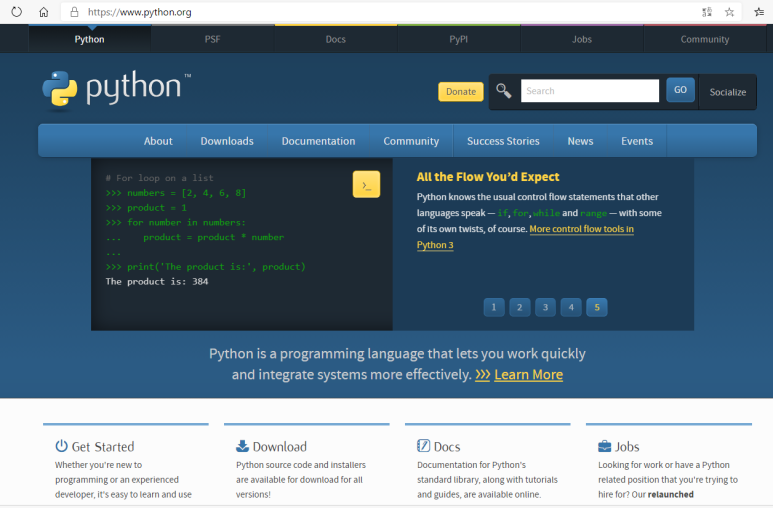This screenshot has width=773, height=508.
Task: Click the Jobs section heading
Action: pyautogui.click(x=627, y=447)
